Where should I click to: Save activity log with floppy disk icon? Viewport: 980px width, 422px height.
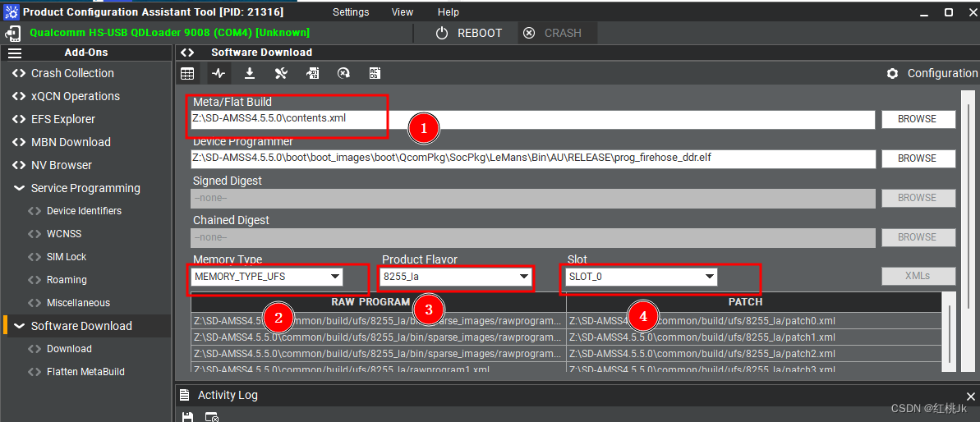click(x=186, y=416)
